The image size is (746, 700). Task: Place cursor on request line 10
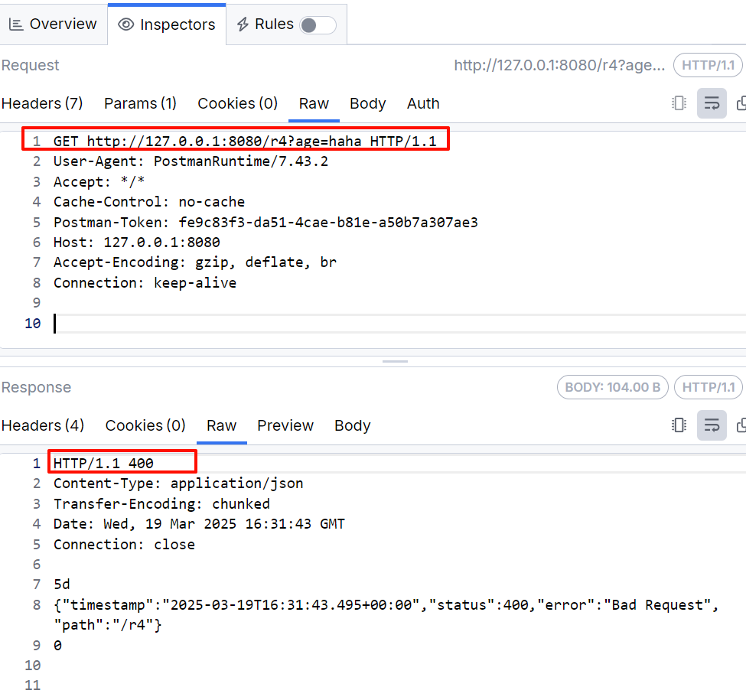point(399,324)
